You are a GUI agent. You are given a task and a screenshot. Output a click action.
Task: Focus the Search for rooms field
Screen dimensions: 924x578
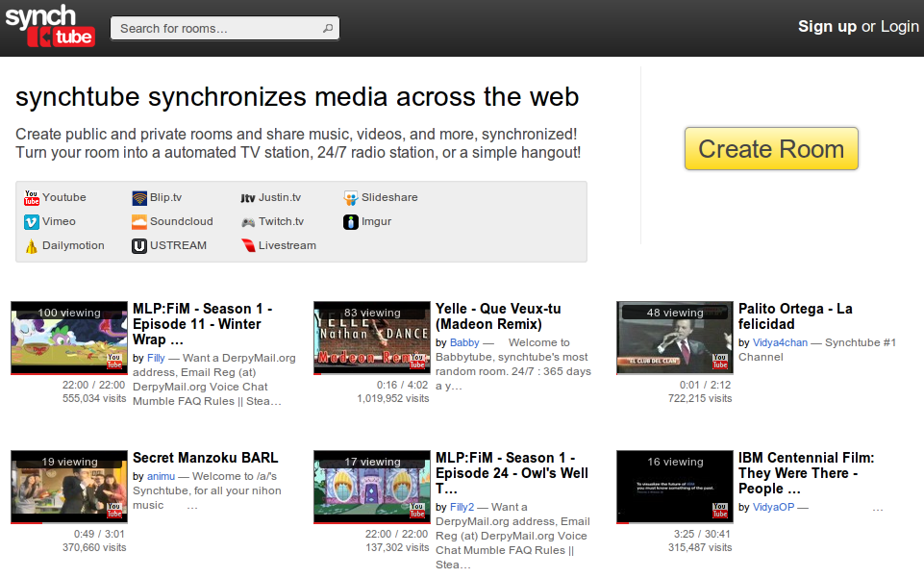pos(216,29)
